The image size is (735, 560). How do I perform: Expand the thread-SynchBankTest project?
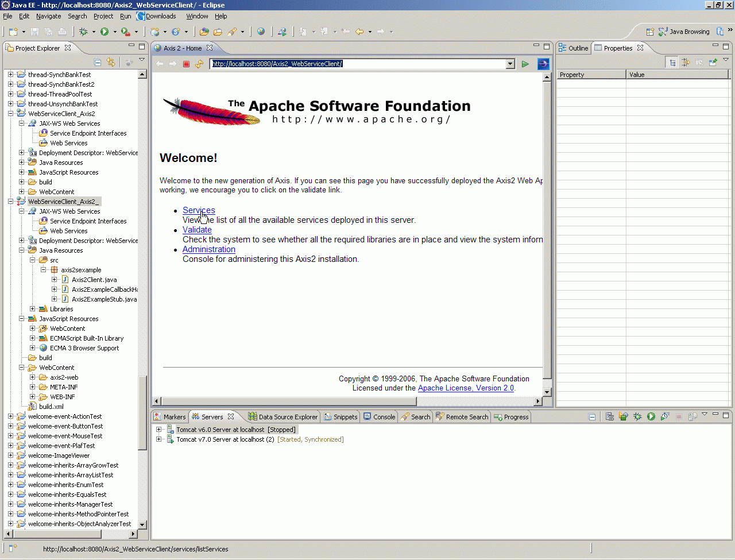(11, 75)
